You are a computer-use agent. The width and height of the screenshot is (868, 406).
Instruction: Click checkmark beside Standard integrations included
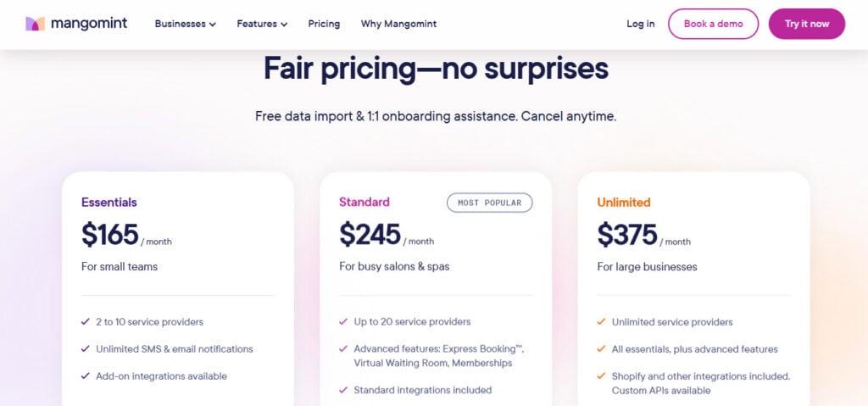(x=343, y=390)
